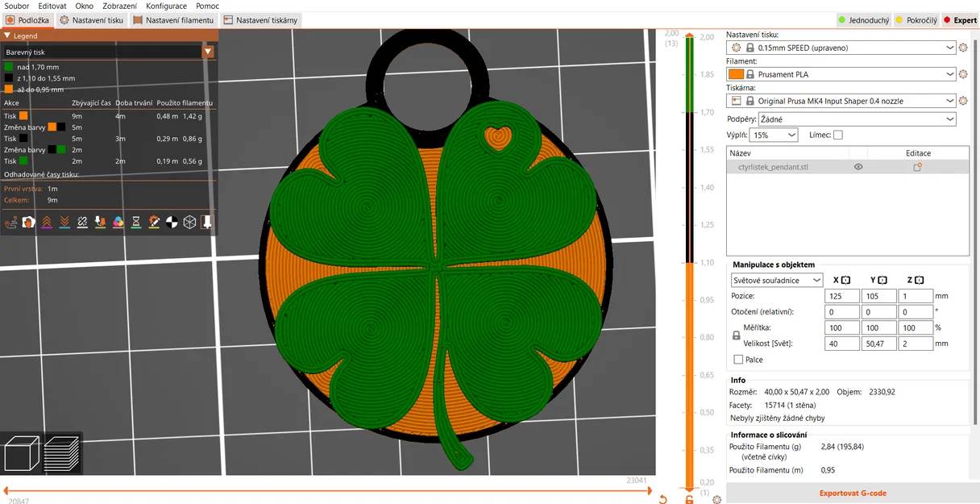This screenshot has width=980, height=504.
Task: Click edit icon for ctyrlistek_pendant.stl
Action: point(917,167)
